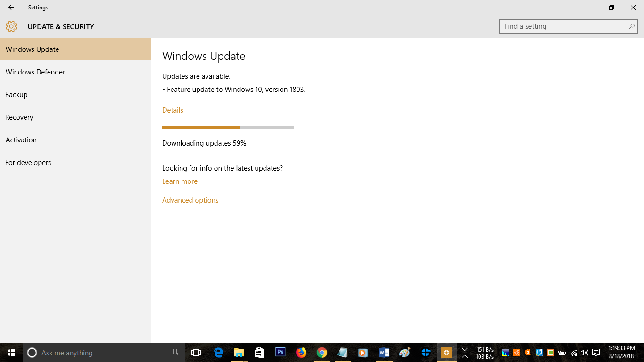Open the media player icon on the taskbar
644x362 pixels.
click(x=363, y=353)
